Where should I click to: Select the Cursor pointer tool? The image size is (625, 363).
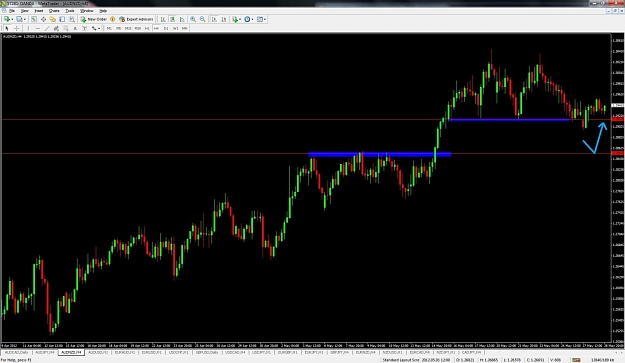(x=7, y=28)
